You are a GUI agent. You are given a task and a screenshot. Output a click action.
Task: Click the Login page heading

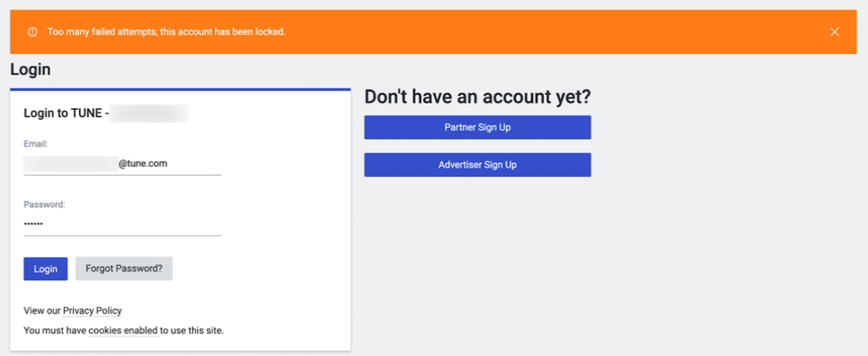point(31,70)
